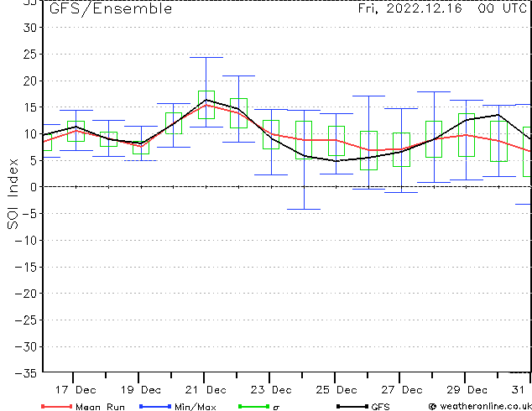The image size is (532, 411).
Task: Click the 24 Dec minimum whisker cap below zero
Action: [x=304, y=209]
